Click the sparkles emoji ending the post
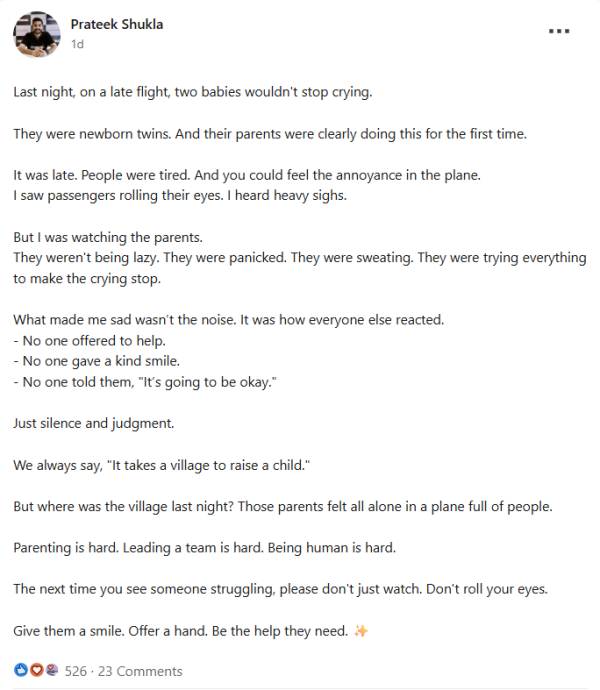Image resolution: width=600 pixels, height=690 pixels. click(x=362, y=631)
